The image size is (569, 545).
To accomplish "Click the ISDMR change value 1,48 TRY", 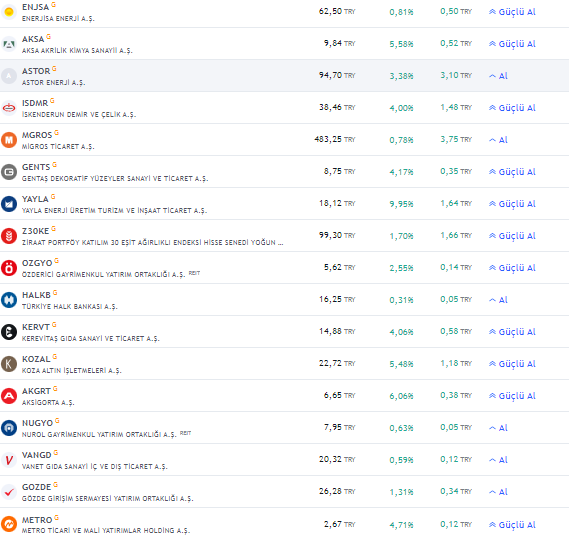I will [x=456, y=107].
